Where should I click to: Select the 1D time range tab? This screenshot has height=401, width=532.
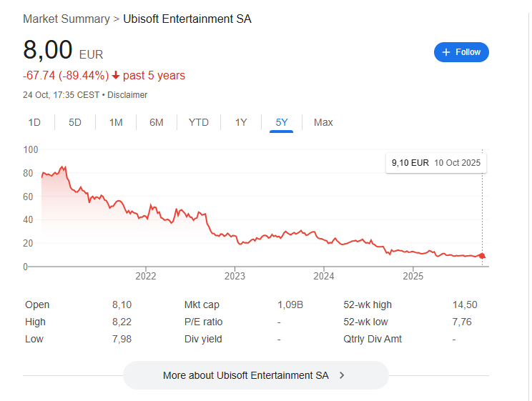34,122
